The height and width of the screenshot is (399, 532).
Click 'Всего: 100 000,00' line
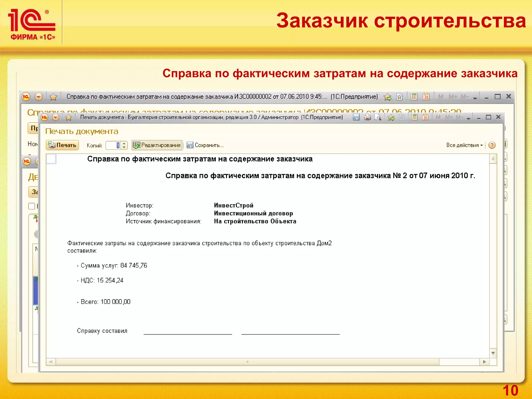point(104,302)
